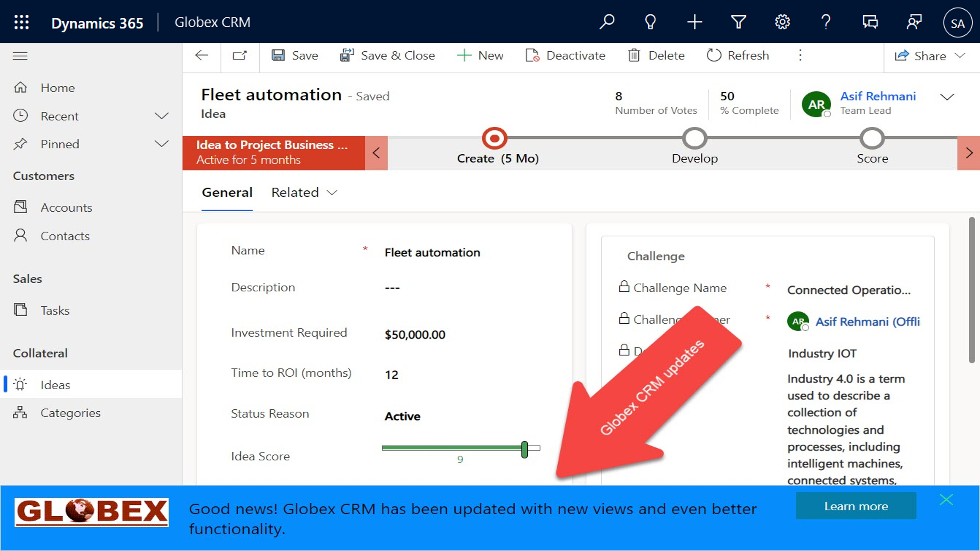Expand the Share dropdown chevron

pyautogui.click(x=960, y=55)
